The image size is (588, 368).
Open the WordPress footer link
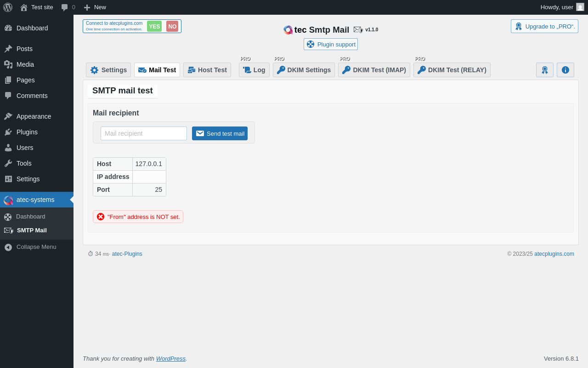coord(171,358)
